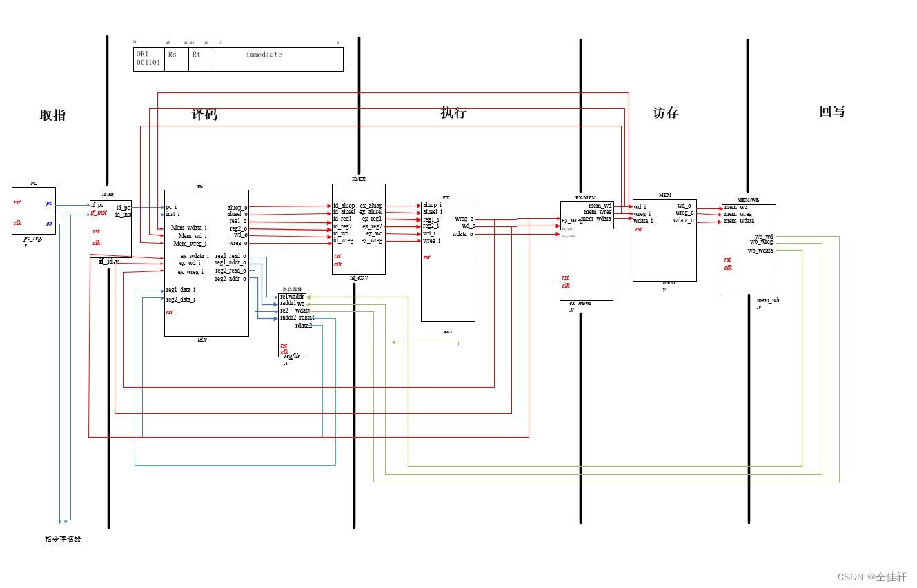The image size is (917, 588).
Task: Click the wb_wdata output of MEM/WB block
Action: pos(760,251)
